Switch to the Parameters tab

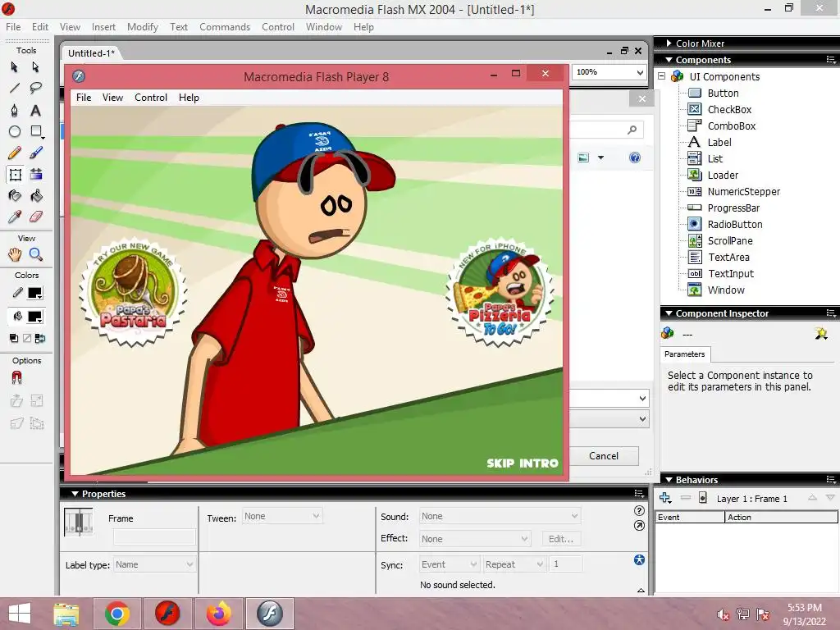pos(685,354)
